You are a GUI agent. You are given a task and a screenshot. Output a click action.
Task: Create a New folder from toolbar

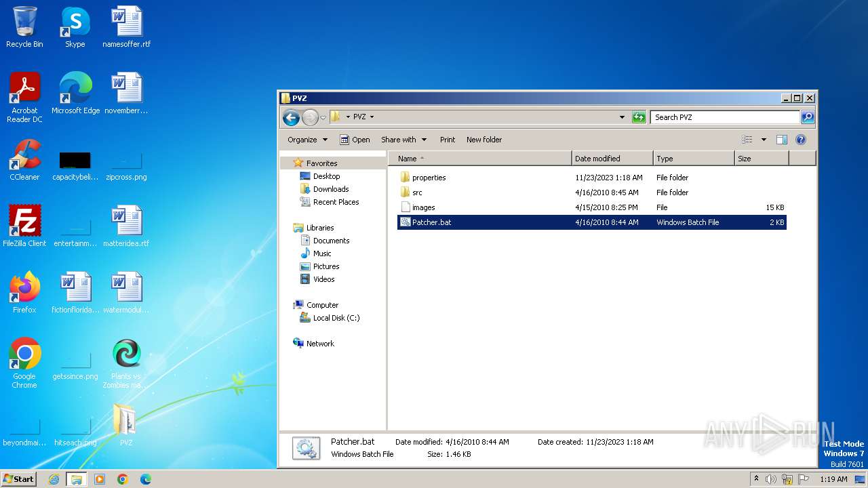coord(484,140)
